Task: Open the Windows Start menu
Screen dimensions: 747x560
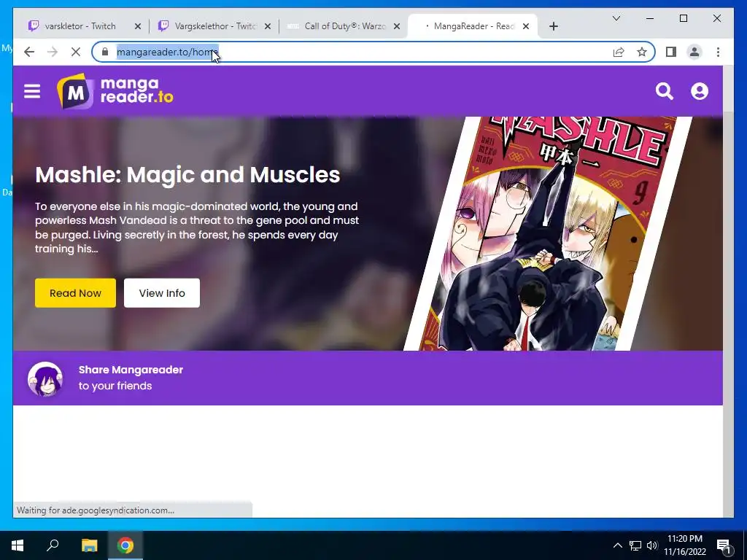Action: pos(18,545)
